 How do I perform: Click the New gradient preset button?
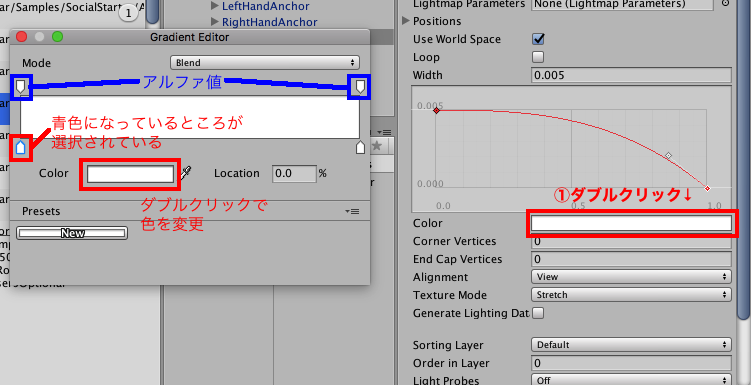coord(72,233)
